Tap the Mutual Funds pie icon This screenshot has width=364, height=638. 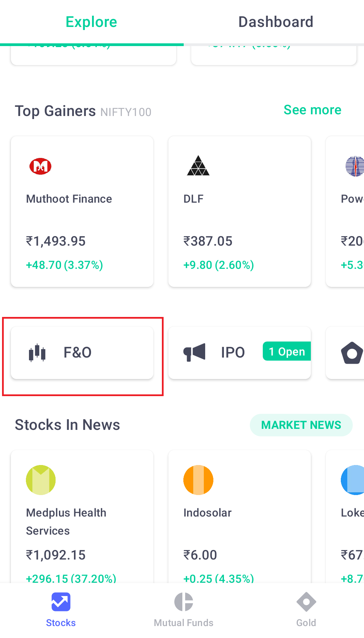pyautogui.click(x=184, y=602)
